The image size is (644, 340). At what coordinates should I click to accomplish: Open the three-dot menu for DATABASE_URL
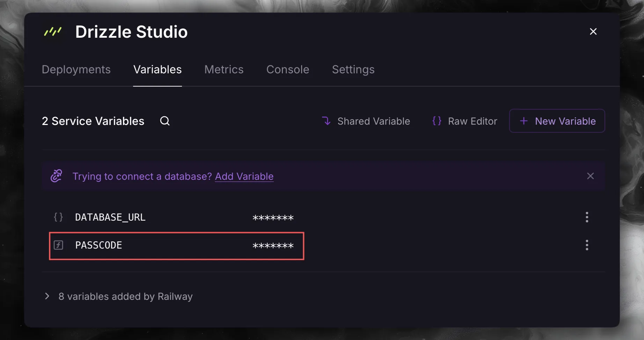(587, 217)
